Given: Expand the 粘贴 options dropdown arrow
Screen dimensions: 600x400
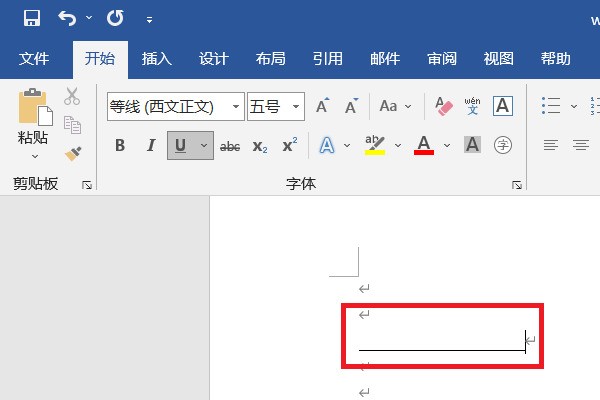Looking at the screenshot, I should [35, 156].
